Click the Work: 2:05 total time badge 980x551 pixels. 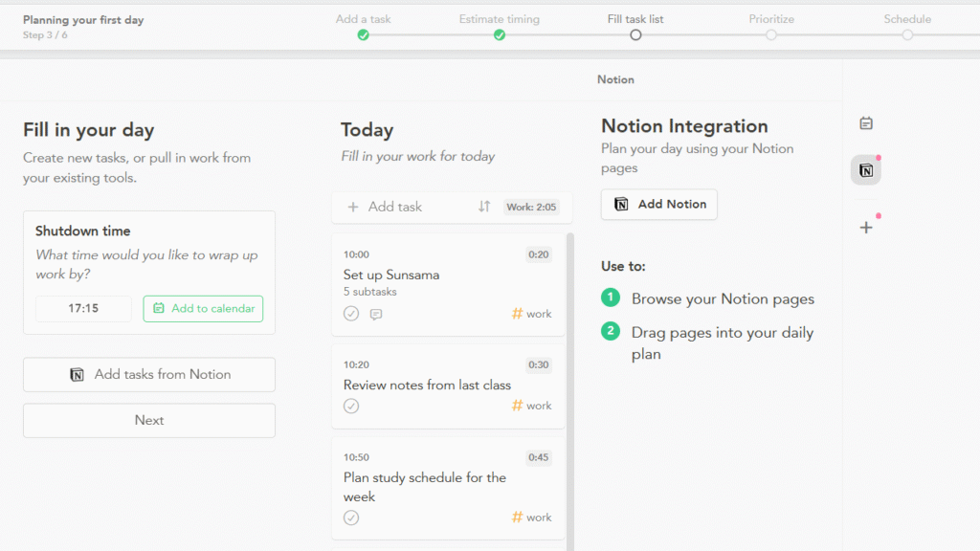tap(531, 207)
